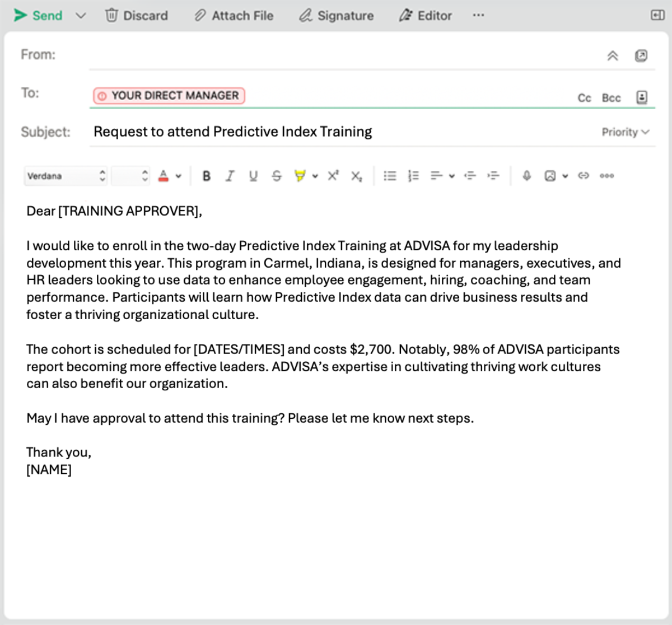Viewport: 672px width, 625px height.
Task: Open the Send options chevron
Action: pyautogui.click(x=81, y=16)
